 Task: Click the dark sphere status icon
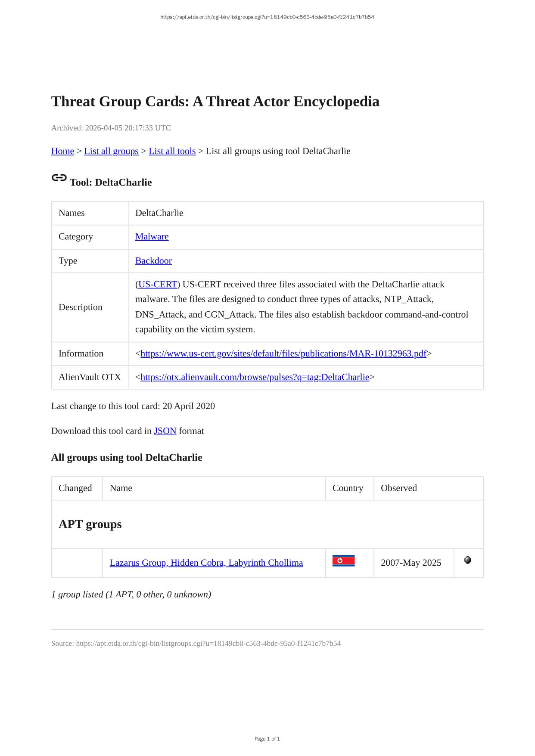tap(468, 560)
